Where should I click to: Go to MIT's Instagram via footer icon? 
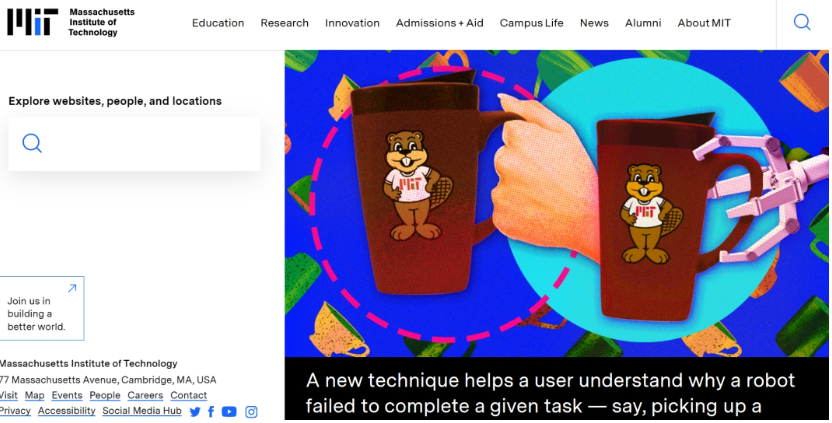(x=251, y=412)
